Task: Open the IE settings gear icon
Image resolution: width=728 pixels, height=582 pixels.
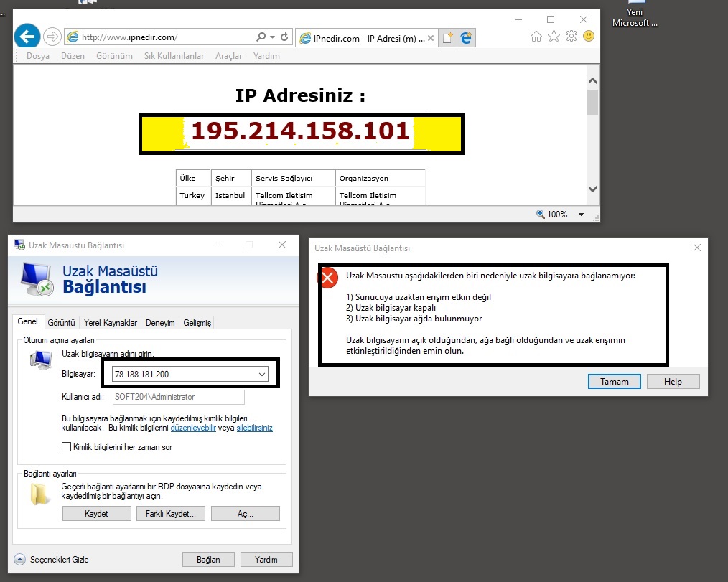Action: coord(571,36)
